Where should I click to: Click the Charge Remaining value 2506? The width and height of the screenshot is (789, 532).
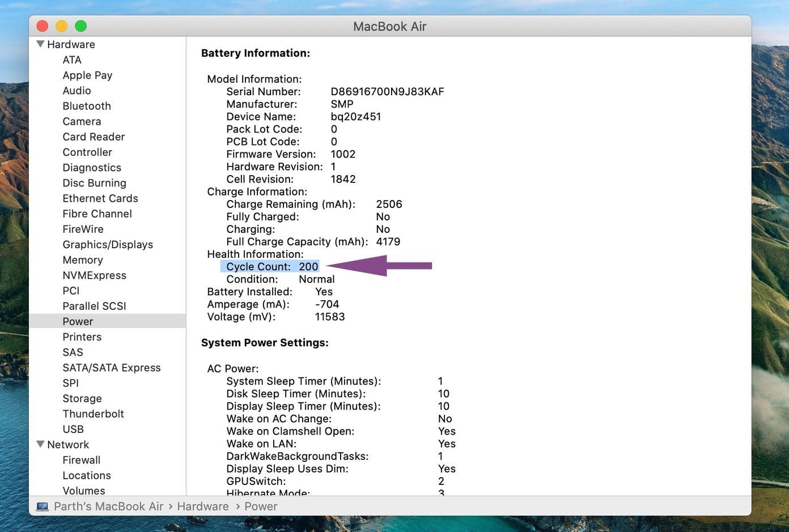[389, 204]
